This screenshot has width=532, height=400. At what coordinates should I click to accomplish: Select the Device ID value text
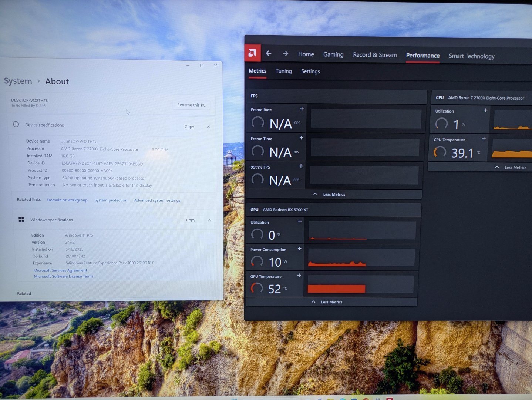[102, 163]
